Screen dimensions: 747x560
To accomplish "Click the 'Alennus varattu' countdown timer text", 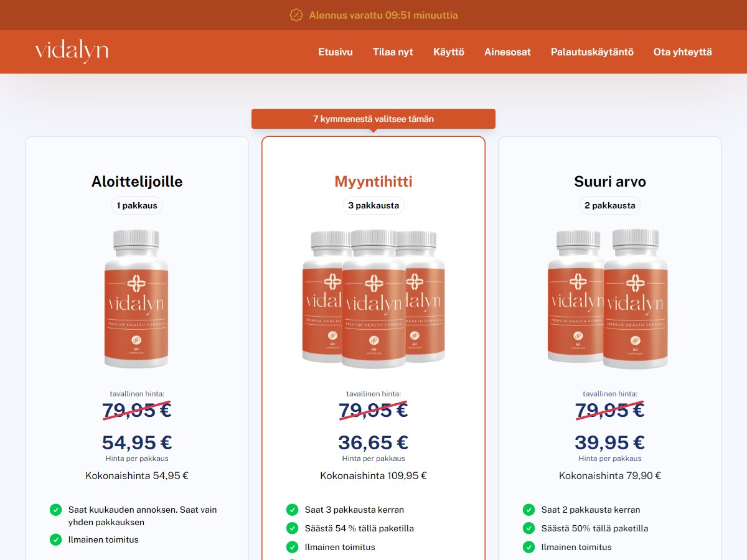I will [383, 15].
